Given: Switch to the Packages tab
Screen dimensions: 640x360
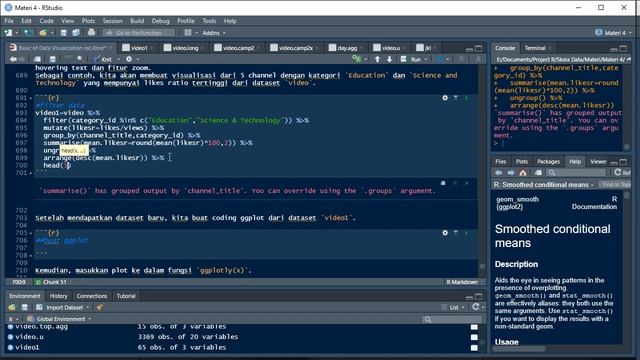Looking at the screenshot, I should [548, 162].
